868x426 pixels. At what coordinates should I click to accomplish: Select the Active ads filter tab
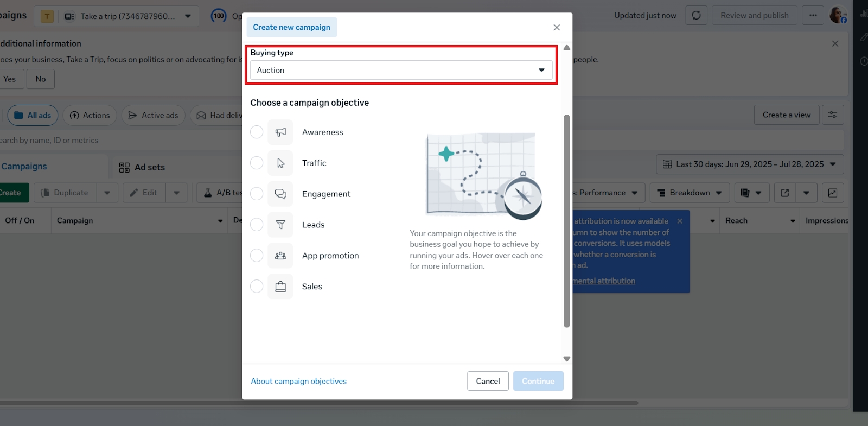point(154,115)
